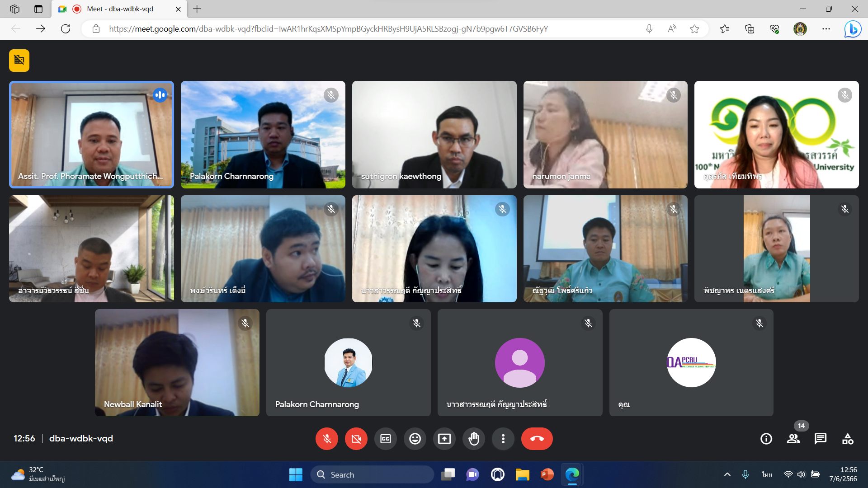Click Palakorn Charnnarong video tile
The width and height of the screenshot is (868, 488).
click(263, 134)
